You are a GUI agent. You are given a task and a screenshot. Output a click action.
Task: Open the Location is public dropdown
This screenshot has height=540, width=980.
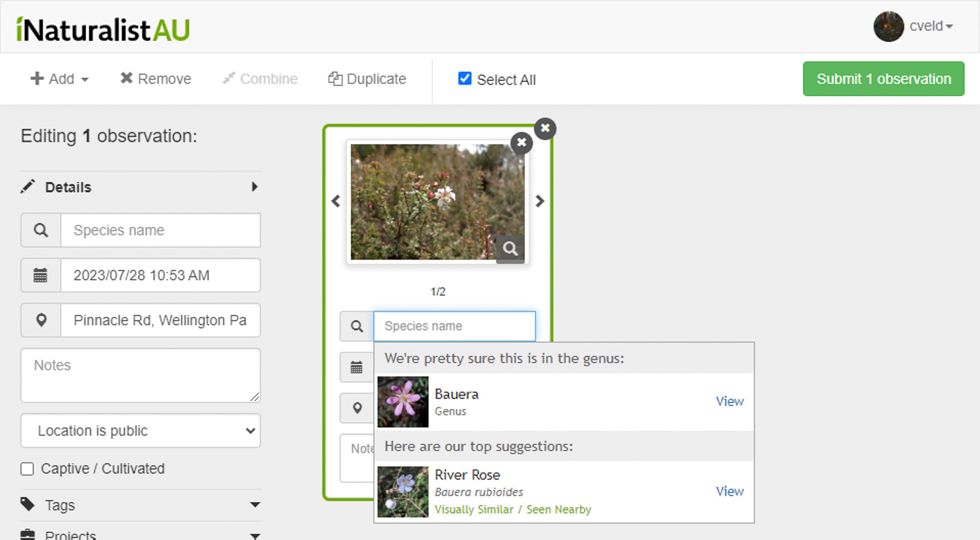[x=140, y=431]
